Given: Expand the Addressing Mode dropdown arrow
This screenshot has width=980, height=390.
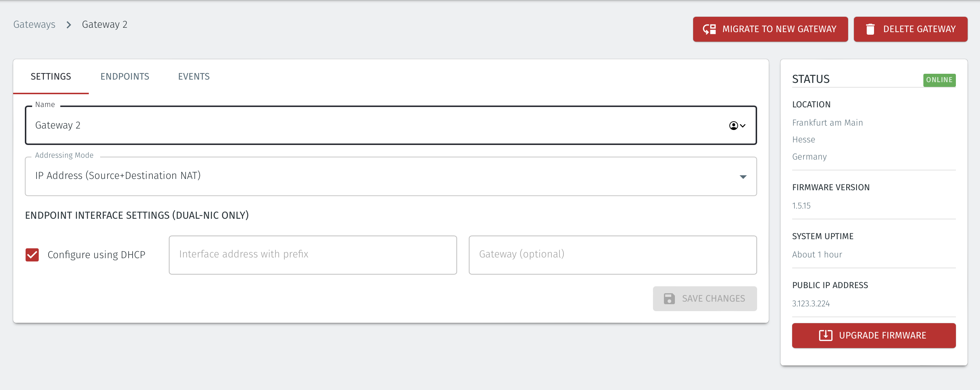Looking at the screenshot, I should 742,176.
